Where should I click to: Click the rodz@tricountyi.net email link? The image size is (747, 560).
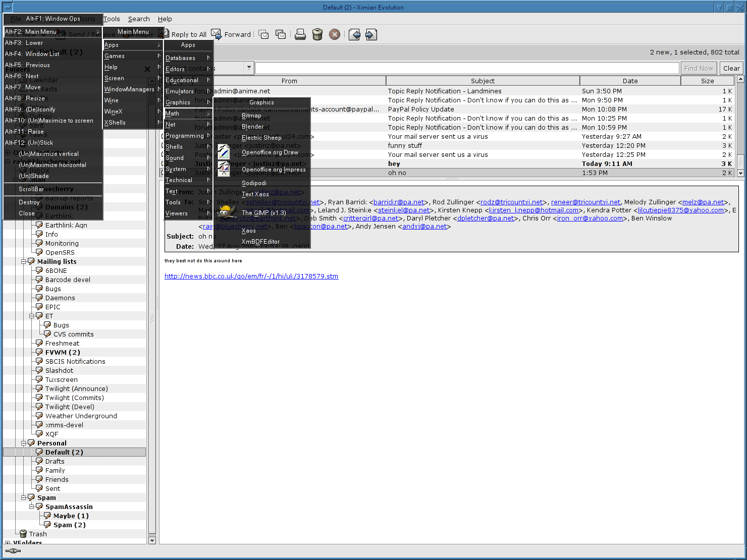tap(512, 202)
